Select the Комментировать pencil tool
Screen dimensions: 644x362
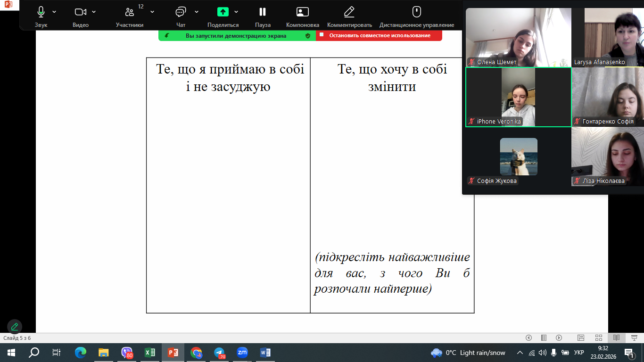click(x=349, y=12)
